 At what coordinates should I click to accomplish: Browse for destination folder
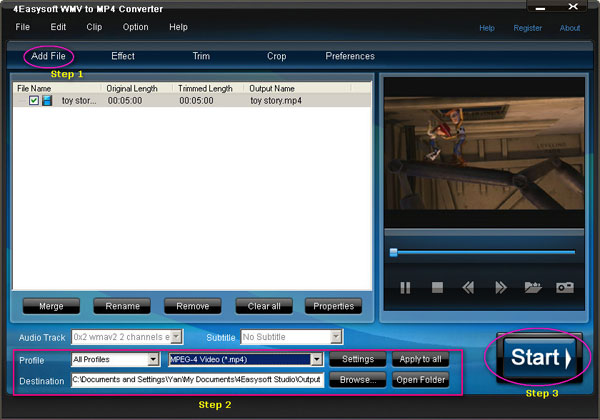click(x=358, y=380)
